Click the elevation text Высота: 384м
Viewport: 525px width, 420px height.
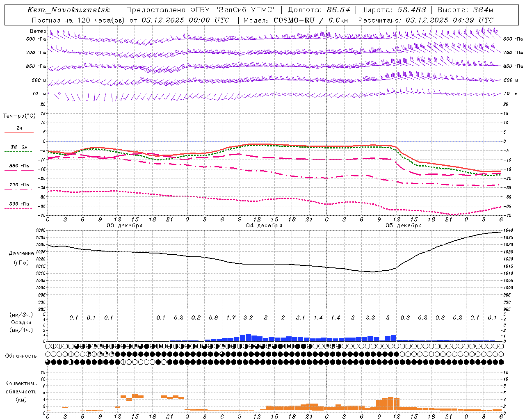point(465,10)
